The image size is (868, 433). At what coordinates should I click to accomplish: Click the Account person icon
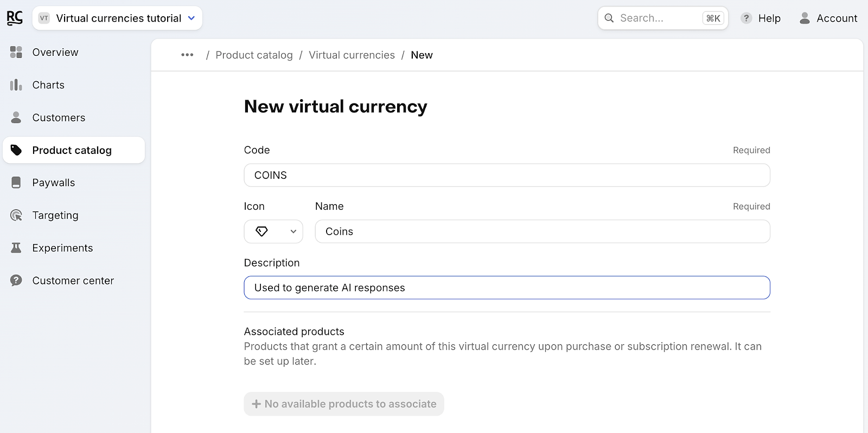[x=805, y=18]
